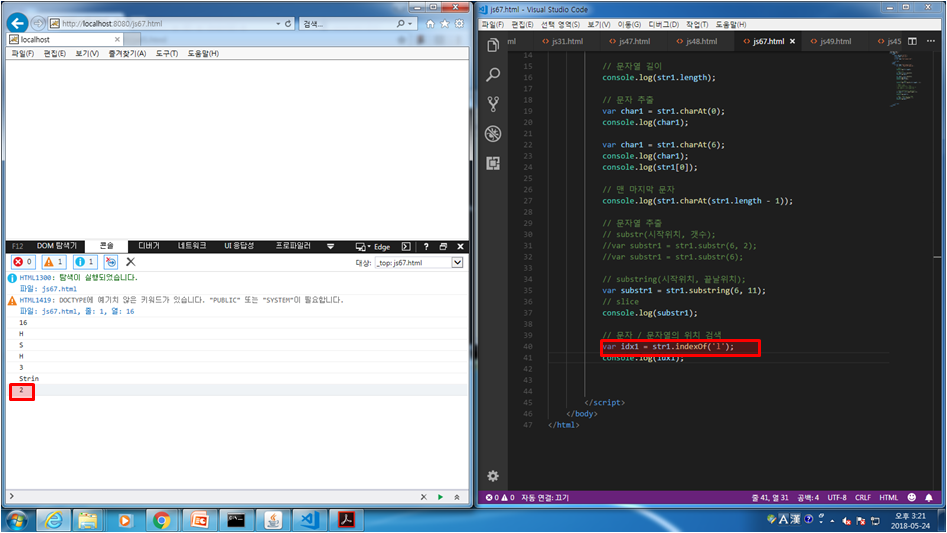Switch to 네트워크 tab in F12 tools
This screenshot has height=533, width=947.
191,246
